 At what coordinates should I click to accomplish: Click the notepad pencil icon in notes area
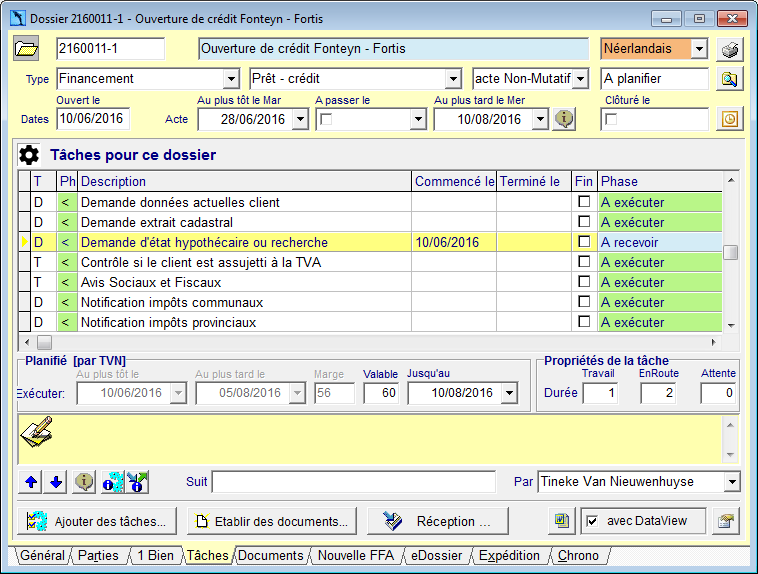click(37, 432)
